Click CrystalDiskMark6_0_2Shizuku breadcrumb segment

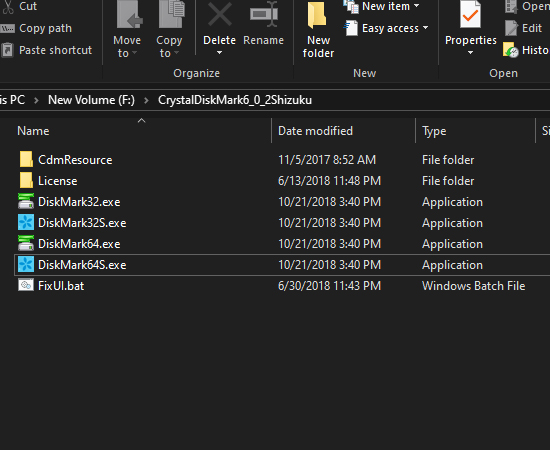(x=235, y=100)
